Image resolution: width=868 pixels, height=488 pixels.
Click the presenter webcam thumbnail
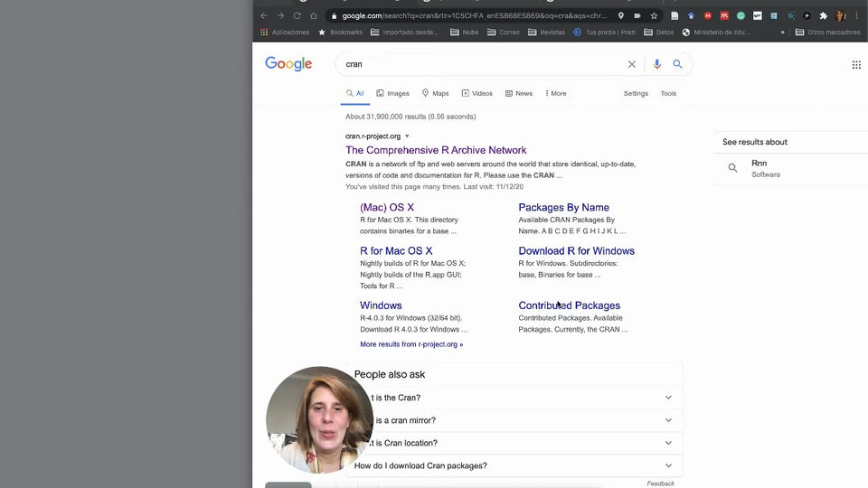pyautogui.click(x=319, y=420)
